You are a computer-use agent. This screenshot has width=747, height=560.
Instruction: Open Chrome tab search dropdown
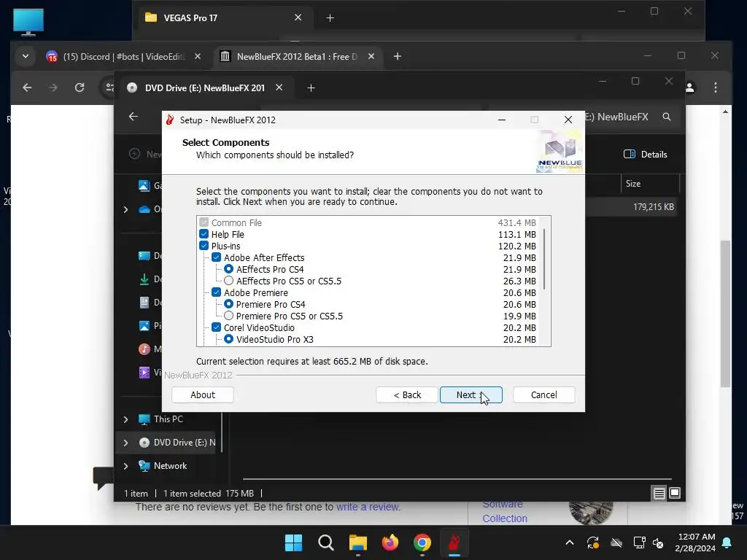point(26,56)
